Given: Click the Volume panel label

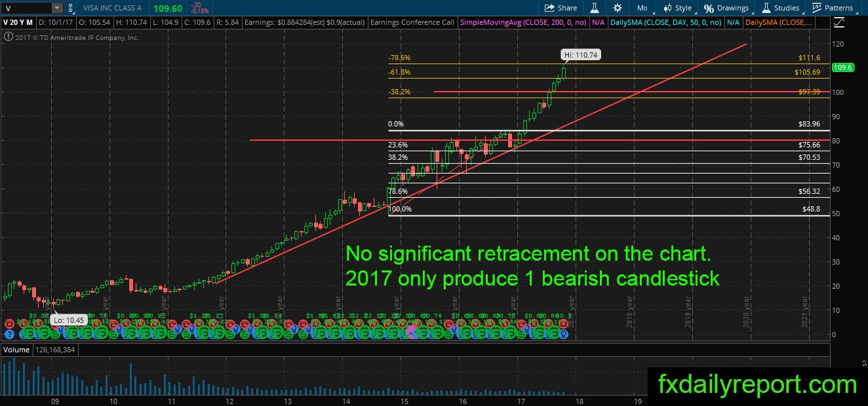Looking at the screenshot, I should pos(16,350).
